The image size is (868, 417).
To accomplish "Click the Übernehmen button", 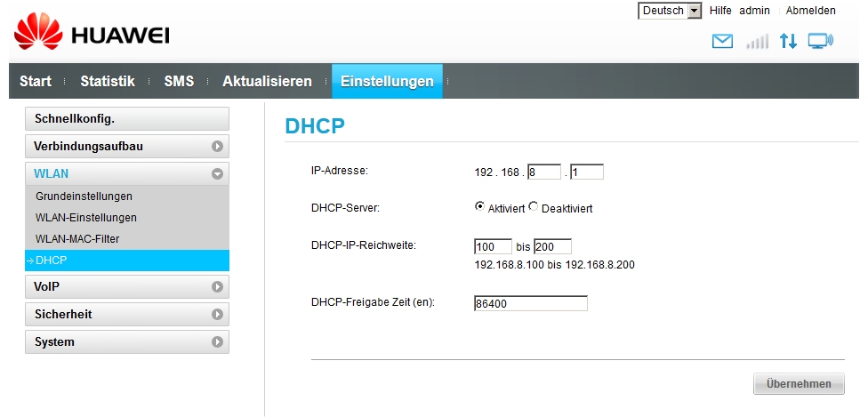I will point(799,384).
